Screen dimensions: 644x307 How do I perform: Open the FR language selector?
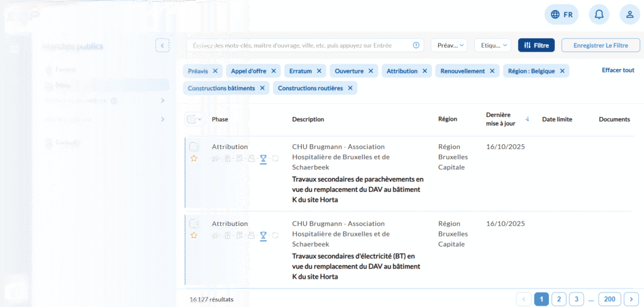(561, 14)
